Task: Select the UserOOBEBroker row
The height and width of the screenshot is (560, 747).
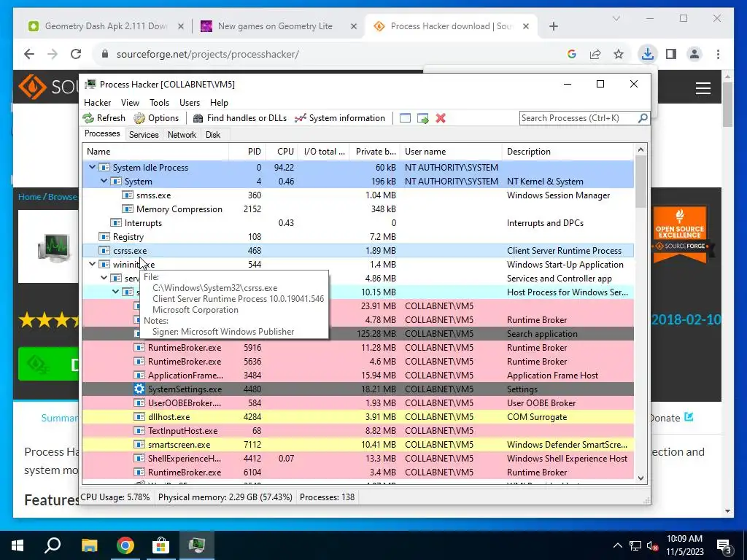Action: tap(357, 402)
